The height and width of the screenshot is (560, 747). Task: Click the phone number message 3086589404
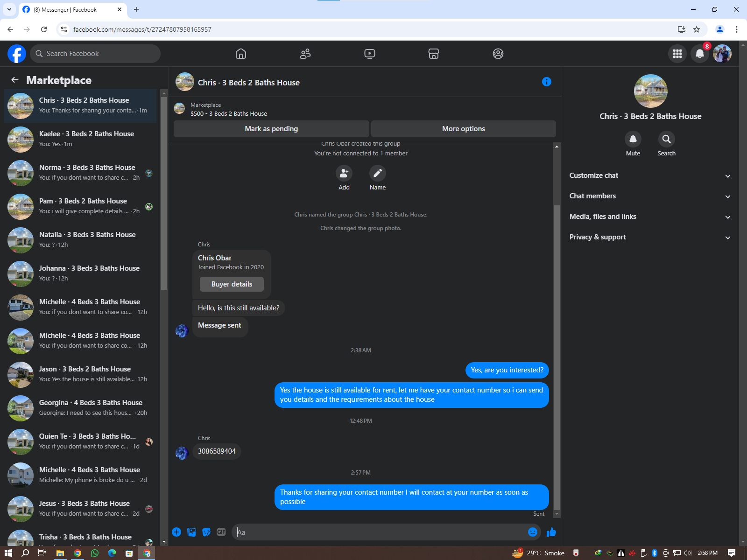tap(217, 451)
